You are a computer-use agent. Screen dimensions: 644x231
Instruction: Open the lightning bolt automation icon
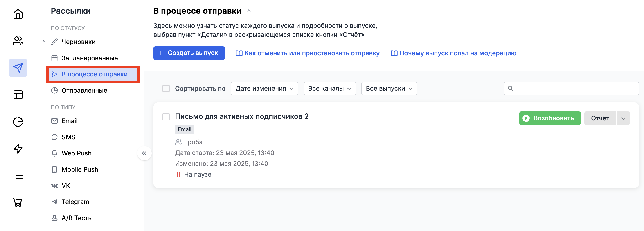click(18, 149)
